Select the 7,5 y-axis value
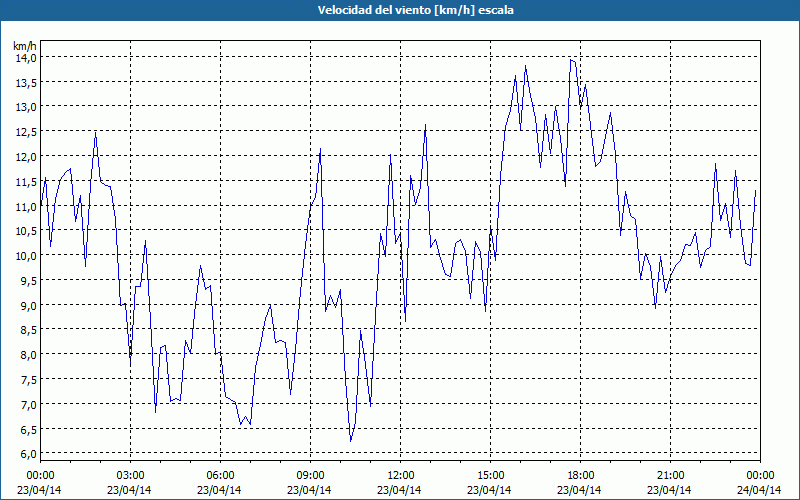Image resolution: width=800 pixels, height=500 pixels. tap(27, 379)
